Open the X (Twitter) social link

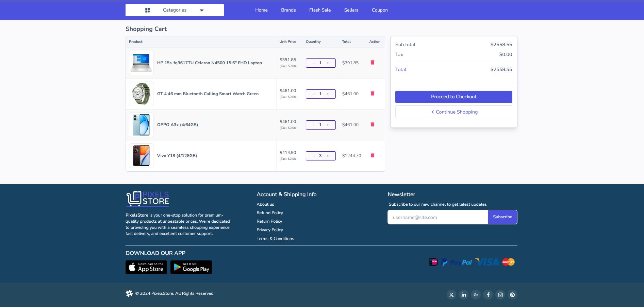[451, 295]
